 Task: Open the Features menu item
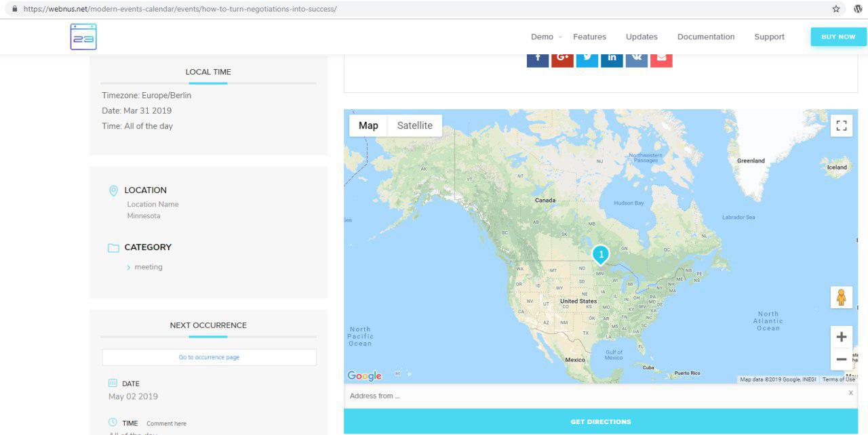589,37
